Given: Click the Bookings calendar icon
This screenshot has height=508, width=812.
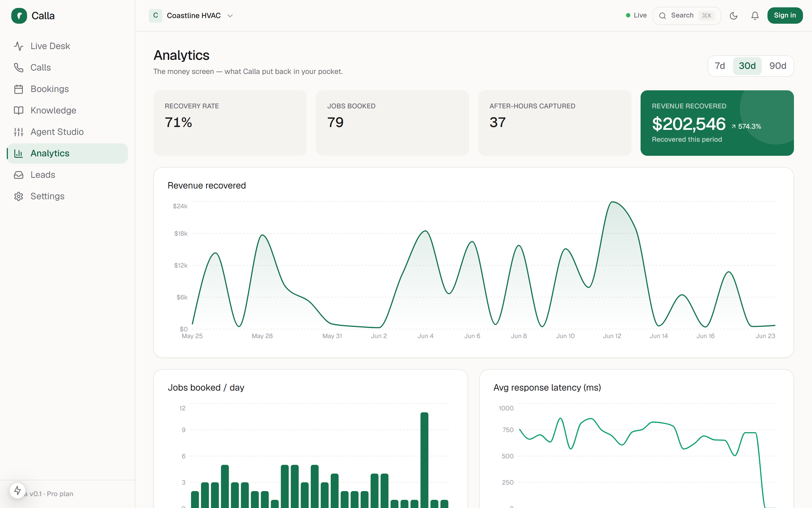Looking at the screenshot, I should click(18, 89).
